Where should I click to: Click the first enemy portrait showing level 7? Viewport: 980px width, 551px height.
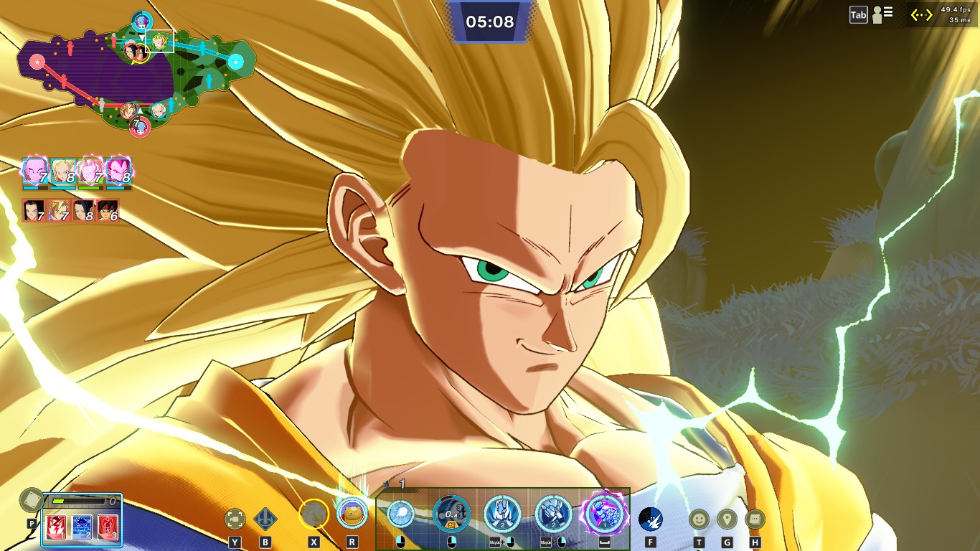pyautogui.click(x=34, y=210)
